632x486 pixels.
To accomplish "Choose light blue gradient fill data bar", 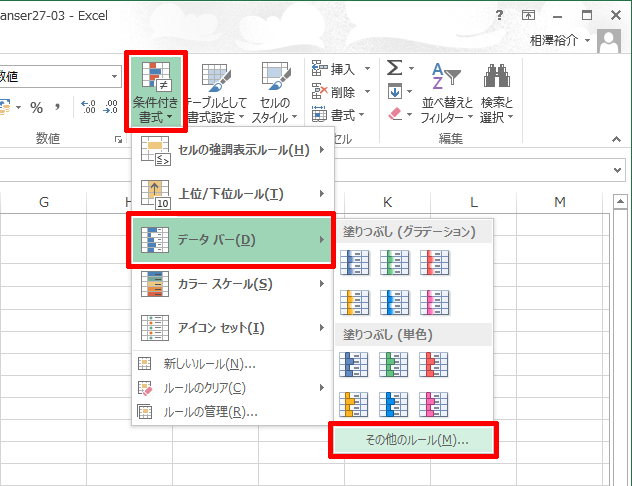I will click(x=395, y=302).
